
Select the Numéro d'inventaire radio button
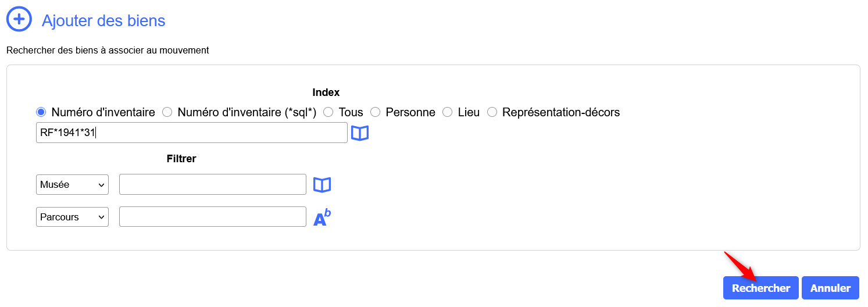41,112
